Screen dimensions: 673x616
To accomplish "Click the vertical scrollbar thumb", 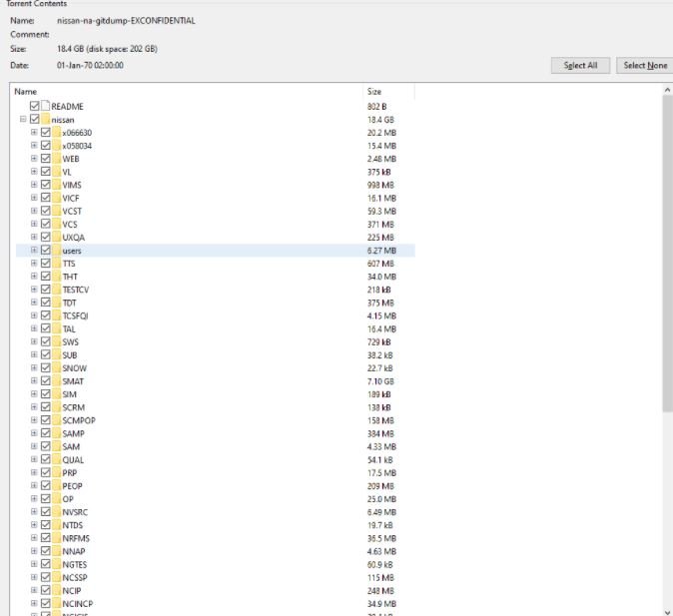I will (x=667, y=254).
